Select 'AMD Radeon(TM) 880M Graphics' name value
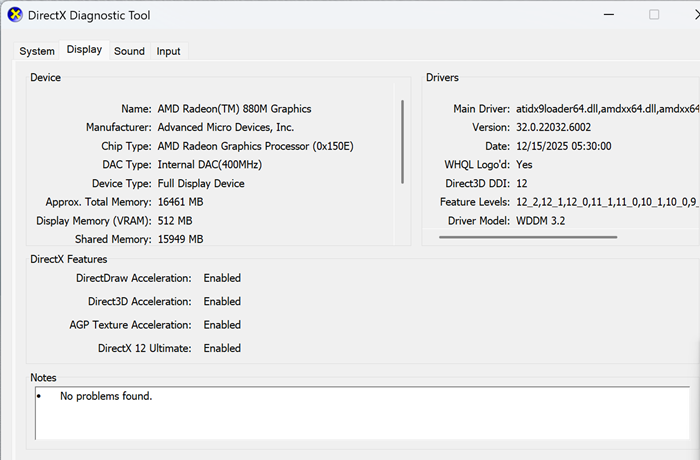 (x=234, y=109)
